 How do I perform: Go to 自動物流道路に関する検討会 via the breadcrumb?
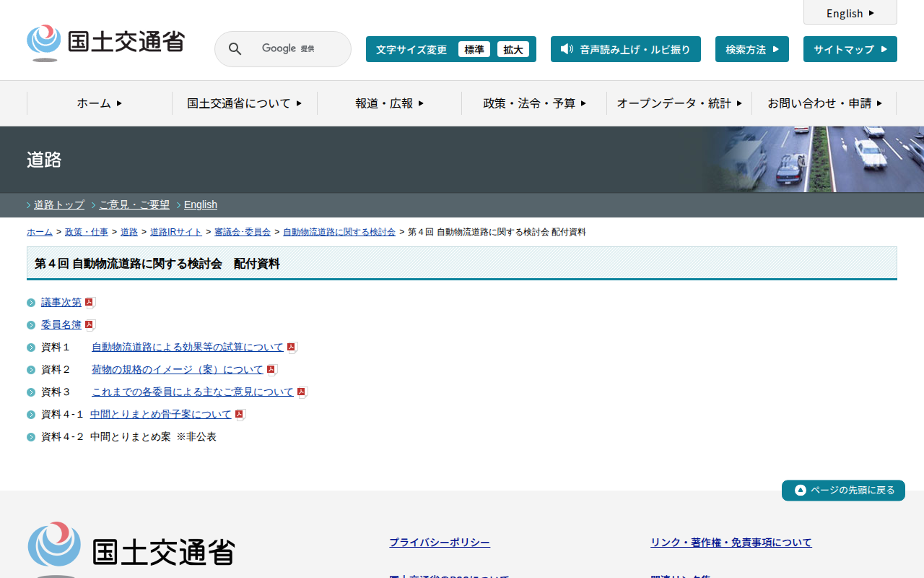click(x=339, y=232)
